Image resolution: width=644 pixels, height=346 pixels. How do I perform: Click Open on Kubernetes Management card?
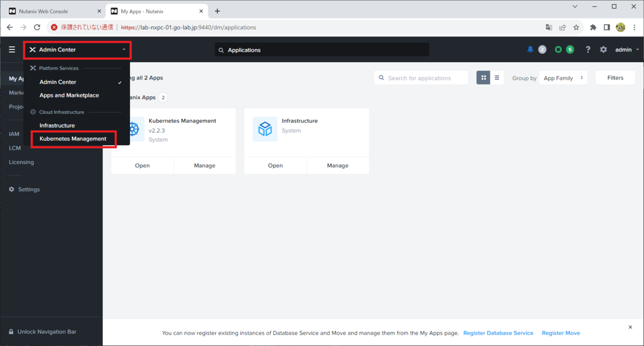coord(142,165)
